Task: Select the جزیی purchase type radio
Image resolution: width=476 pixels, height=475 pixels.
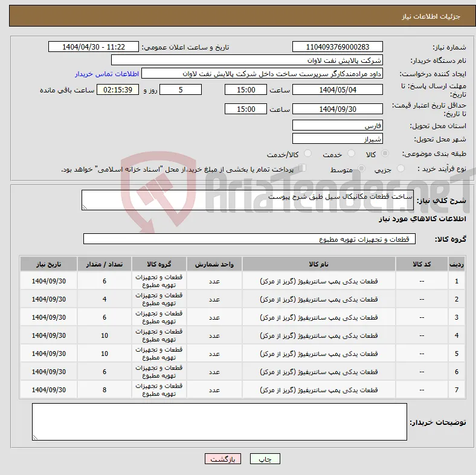Action: click(400, 169)
